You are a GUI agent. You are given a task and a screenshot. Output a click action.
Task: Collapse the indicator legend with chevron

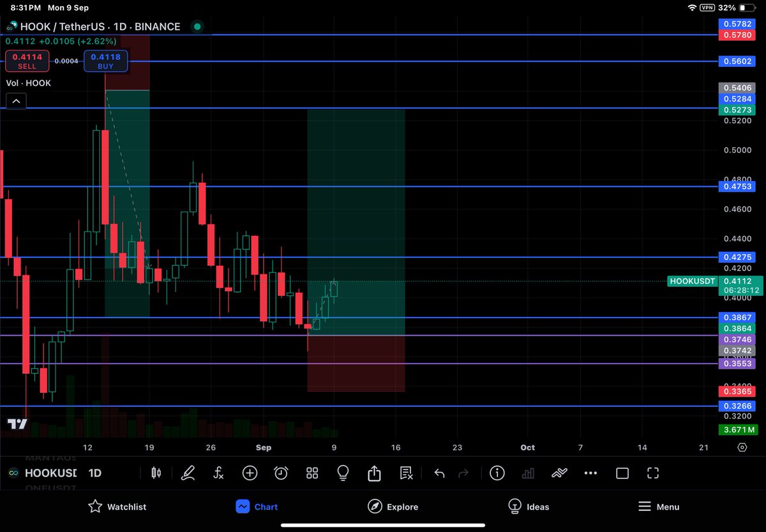point(16,100)
